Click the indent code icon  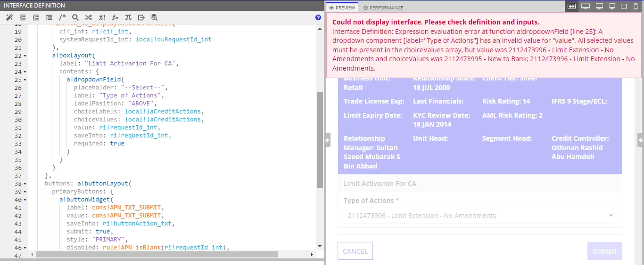click(35, 17)
